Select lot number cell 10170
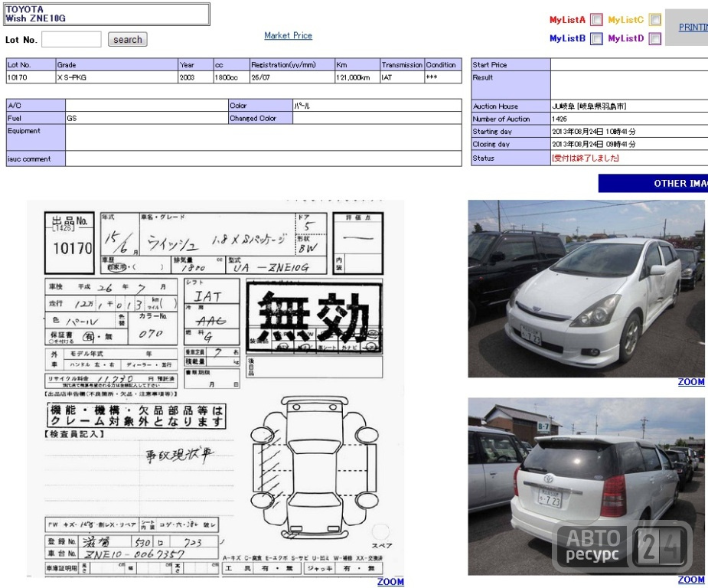This screenshot has height=588, width=708. pos(31,77)
